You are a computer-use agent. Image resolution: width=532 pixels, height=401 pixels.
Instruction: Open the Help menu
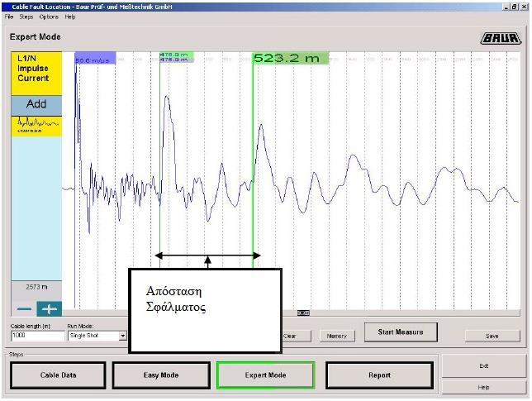(x=70, y=17)
